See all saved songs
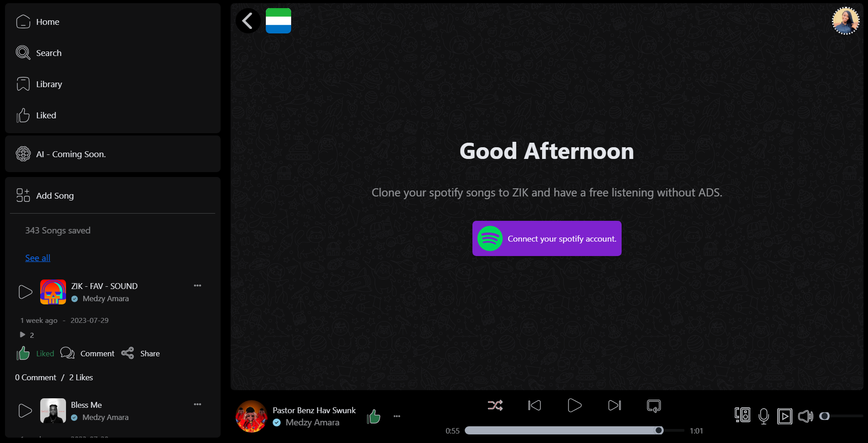The image size is (868, 443). 37,257
